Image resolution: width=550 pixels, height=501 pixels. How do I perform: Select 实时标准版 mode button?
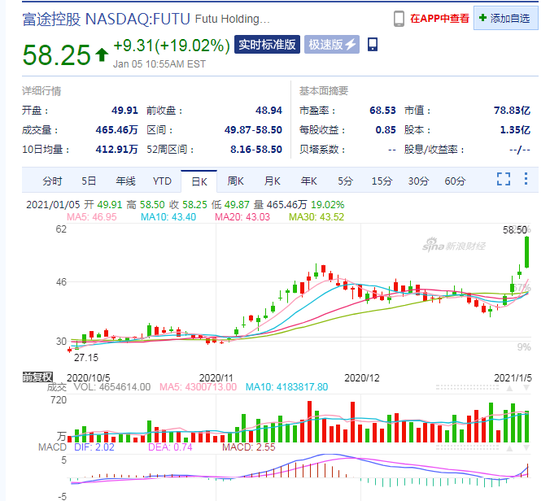point(267,45)
